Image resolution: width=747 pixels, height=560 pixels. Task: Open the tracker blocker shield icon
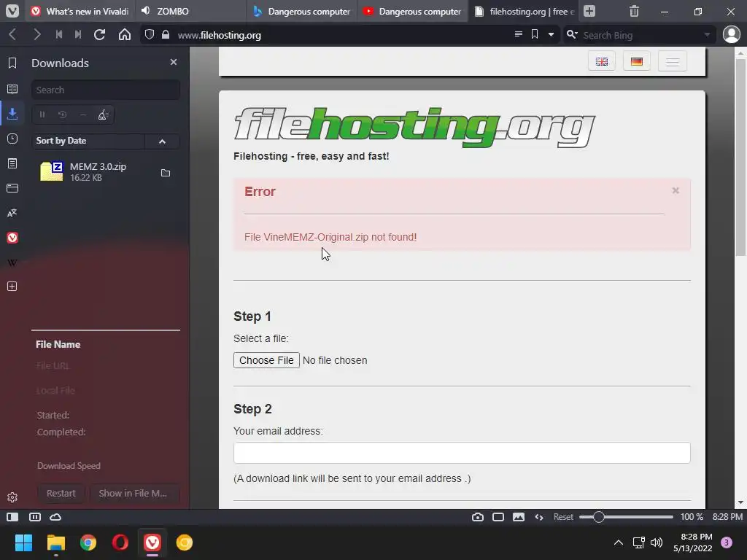pyautogui.click(x=150, y=35)
